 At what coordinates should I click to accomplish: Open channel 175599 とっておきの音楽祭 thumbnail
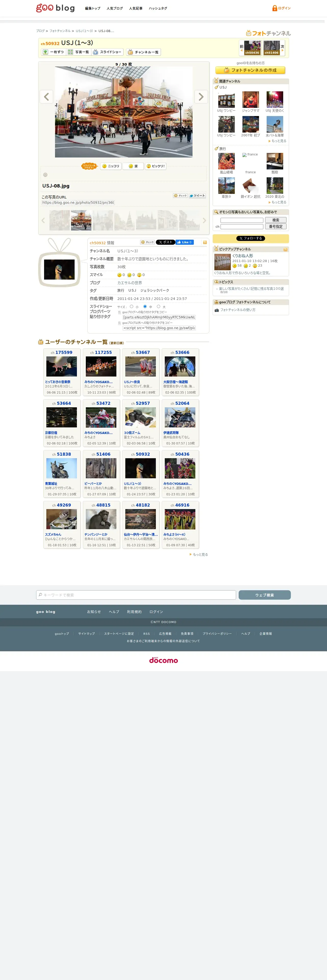[61, 366]
